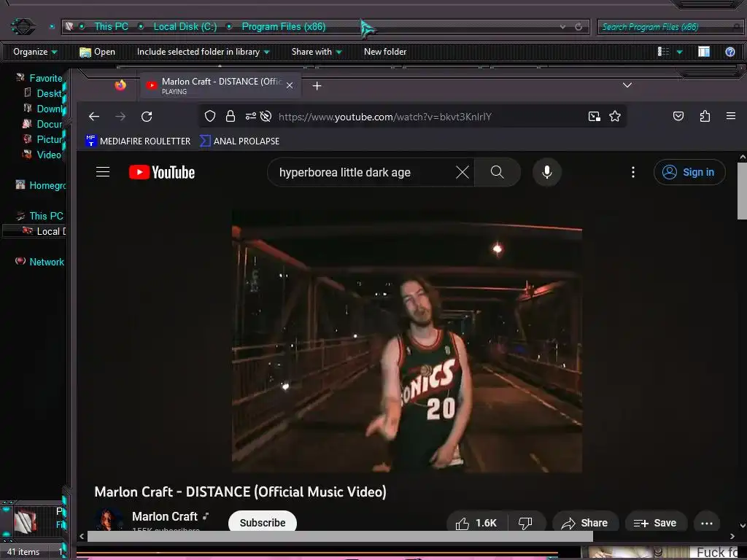This screenshot has width=747, height=560.
Task: Click the vertical page scrollbar thumb
Action: [x=742, y=190]
